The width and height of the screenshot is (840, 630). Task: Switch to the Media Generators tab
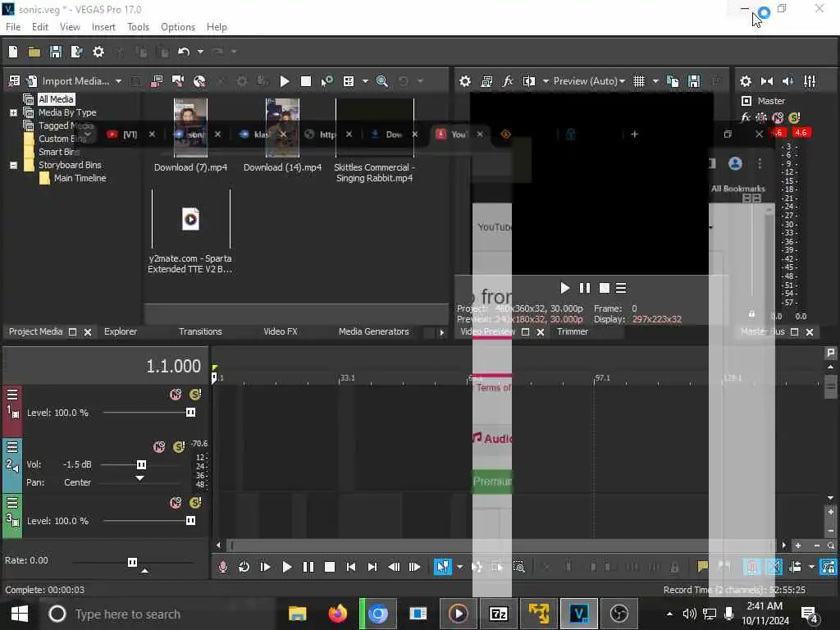(x=374, y=331)
